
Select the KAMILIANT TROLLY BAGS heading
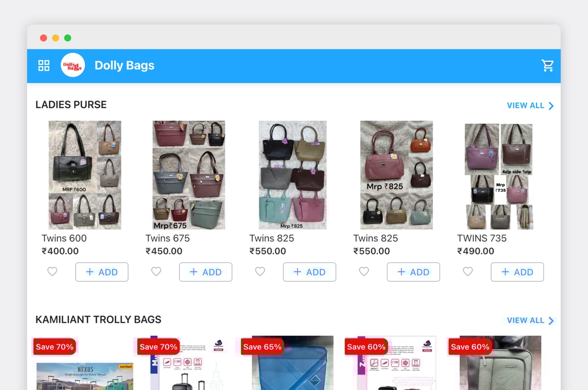coord(98,319)
